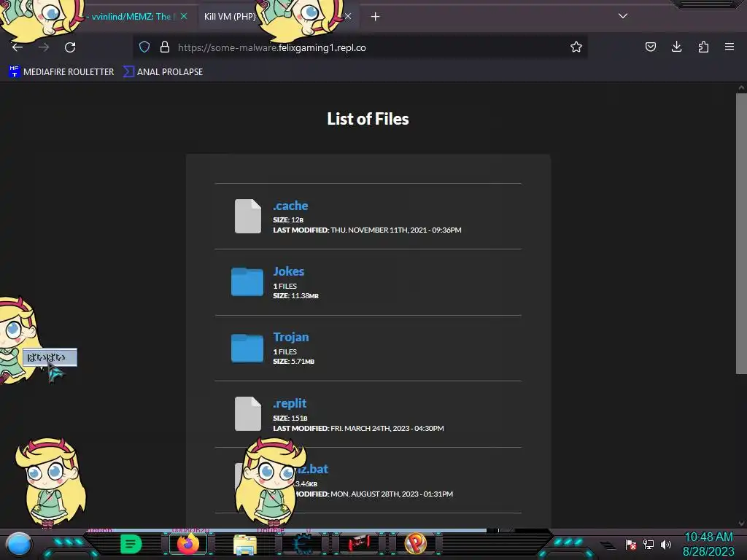Click the Firefox taskbar icon

(x=187, y=544)
